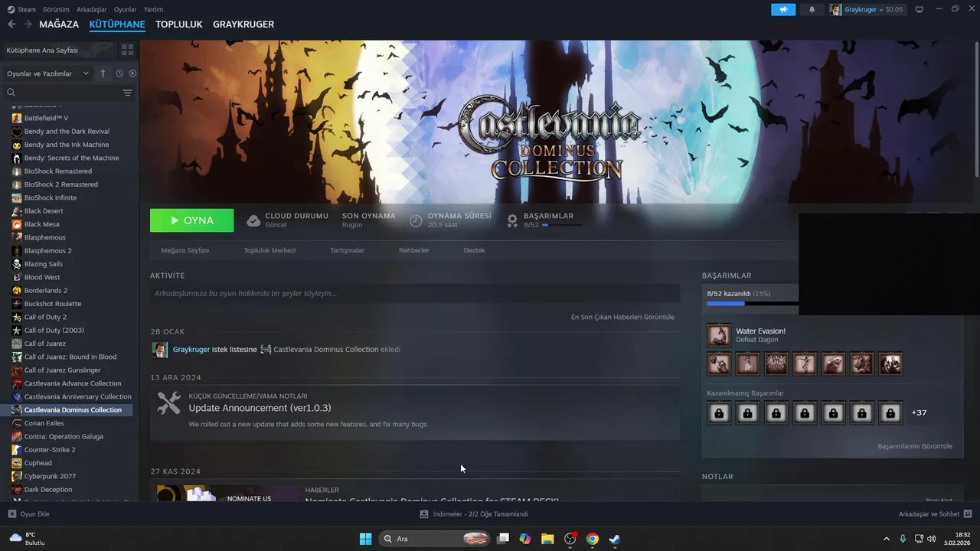Open GRAYKRUGER profile tab
Screen dimensions: 980x551
point(243,24)
